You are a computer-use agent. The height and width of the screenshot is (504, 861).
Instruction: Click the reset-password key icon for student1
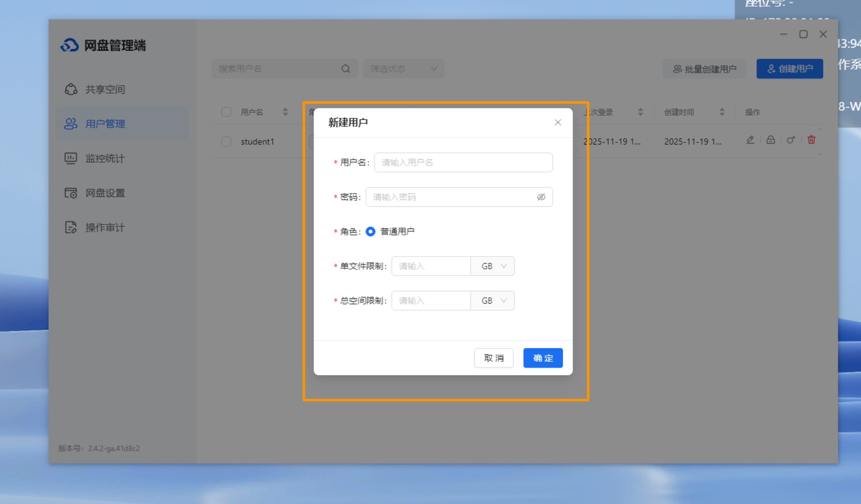tap(791, 140)
